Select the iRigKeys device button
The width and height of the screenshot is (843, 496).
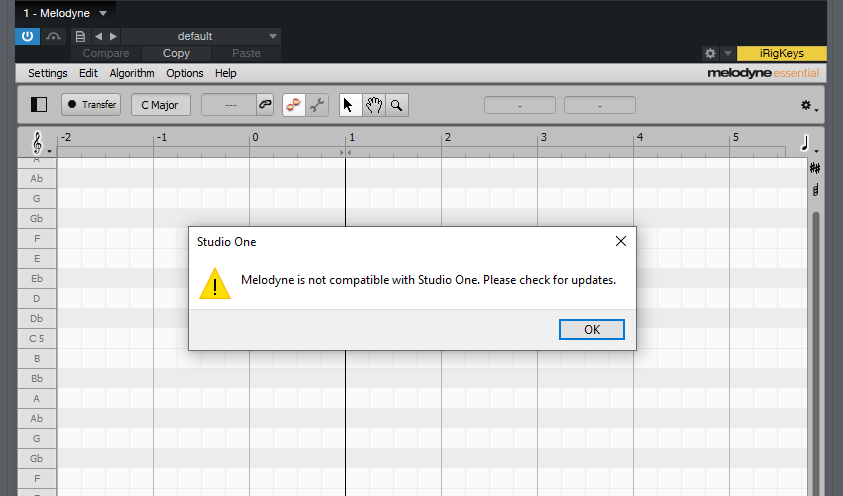pos(781,53)
